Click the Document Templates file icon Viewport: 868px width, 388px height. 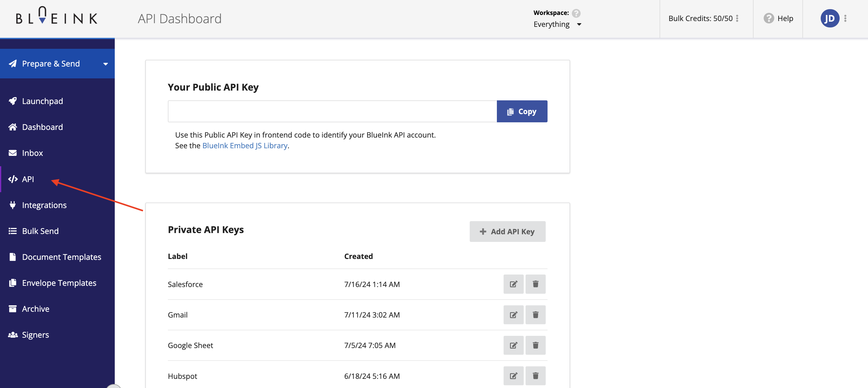13,257
